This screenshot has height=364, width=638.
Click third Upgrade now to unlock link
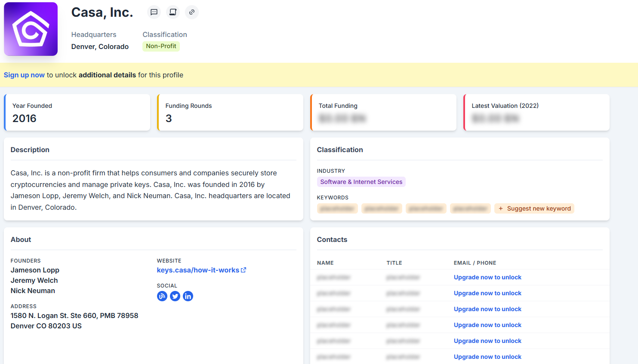(x=487, y=309)
